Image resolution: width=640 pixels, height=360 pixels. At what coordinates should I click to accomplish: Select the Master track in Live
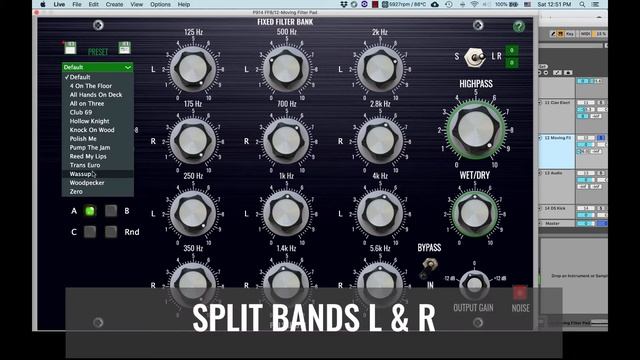(558, 223)
